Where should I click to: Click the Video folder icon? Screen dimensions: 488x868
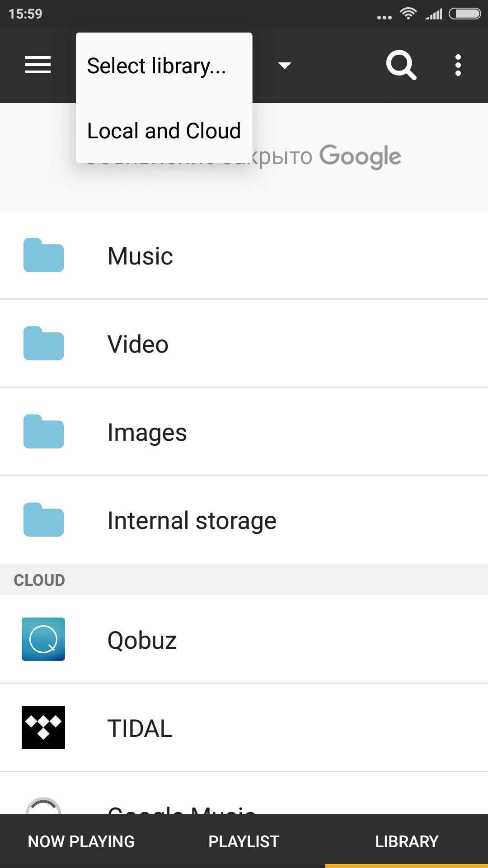pyautogui.click(x=43, y=344)
